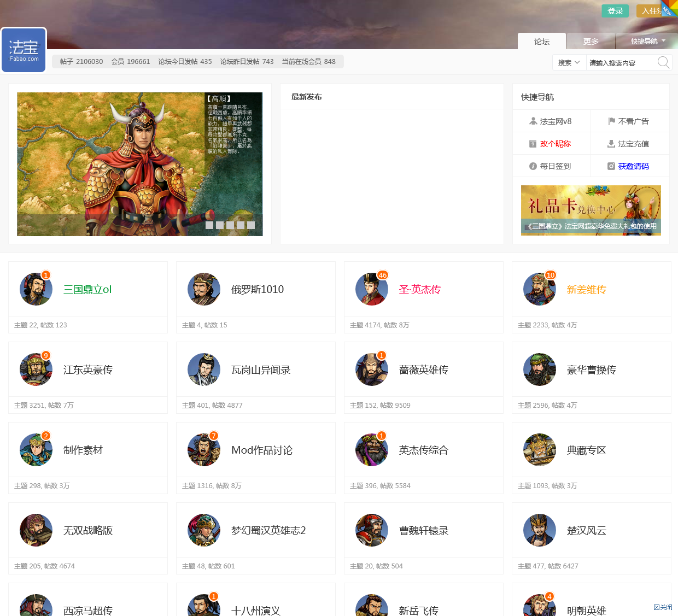Open the 俄罗斯1010 forum title
The height and width of the screenshot is (616, 678).
coord(258,290)
